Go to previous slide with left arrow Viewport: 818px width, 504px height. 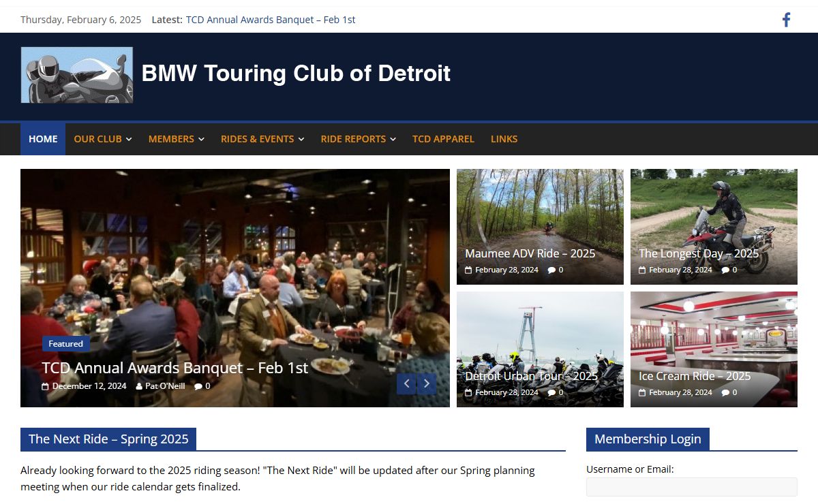click(406, 384)
